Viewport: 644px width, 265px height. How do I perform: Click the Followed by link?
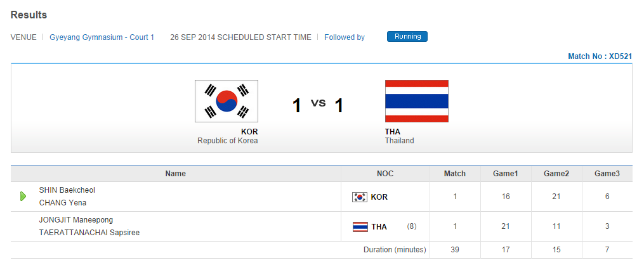coord(344,37)
